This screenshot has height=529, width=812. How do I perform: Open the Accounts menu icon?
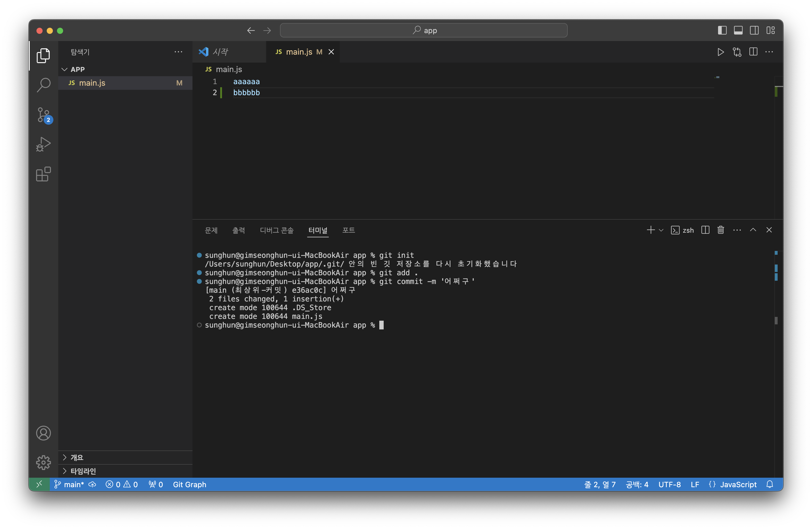pyautogui.click(x=43, y=433)
